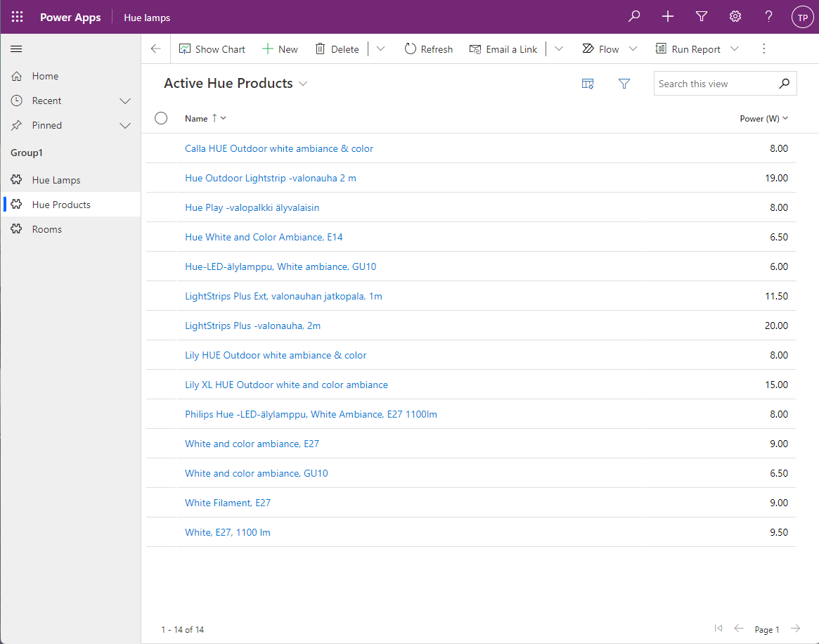
Task: Toggle the select all rows circle
Action: [161, 118]
